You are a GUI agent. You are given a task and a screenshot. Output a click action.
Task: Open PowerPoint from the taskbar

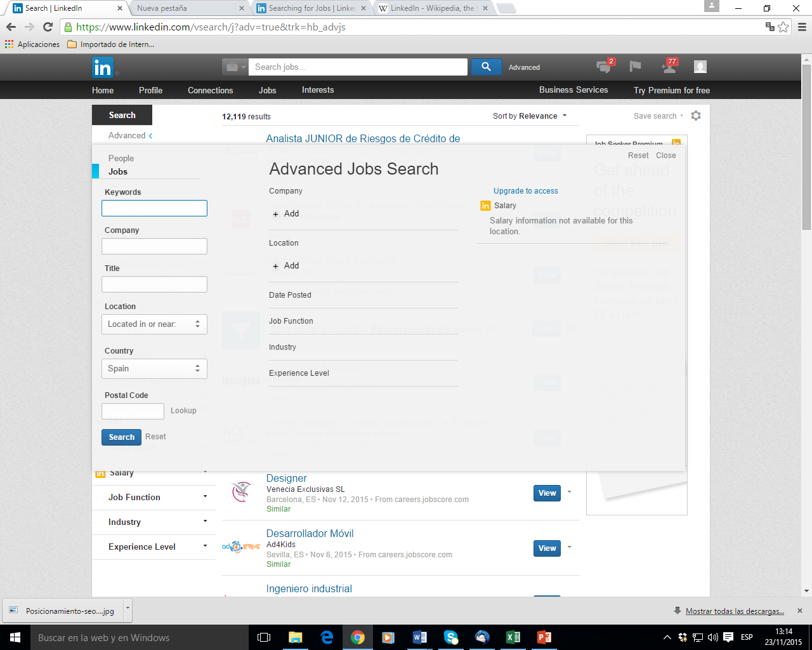[x=544, y=637]
